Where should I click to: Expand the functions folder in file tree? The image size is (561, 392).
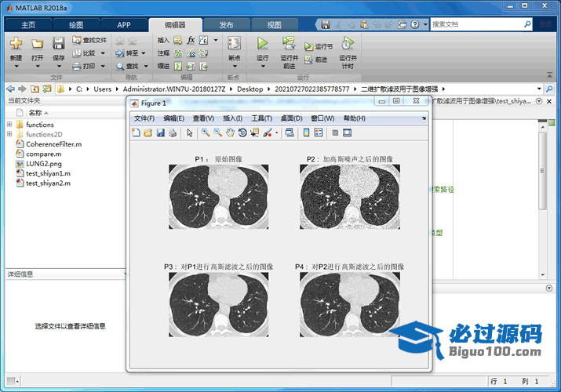[9, 125]
